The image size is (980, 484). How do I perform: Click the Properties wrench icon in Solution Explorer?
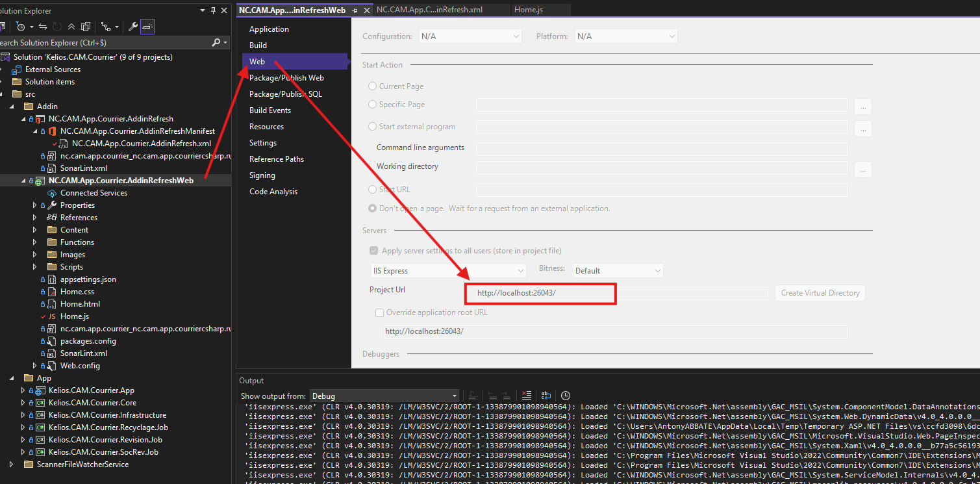click(x=133, y=27)
